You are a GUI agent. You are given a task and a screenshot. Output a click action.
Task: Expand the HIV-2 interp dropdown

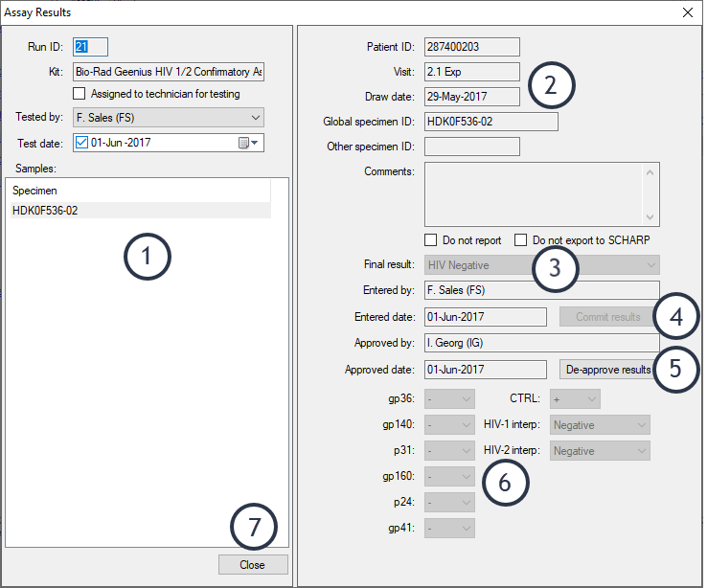[x=640, y=450]
